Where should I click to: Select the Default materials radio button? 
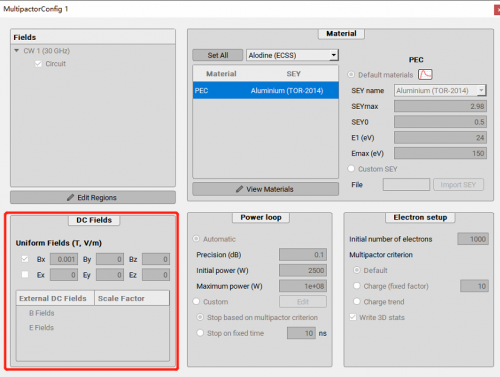(x=351, y=75)
